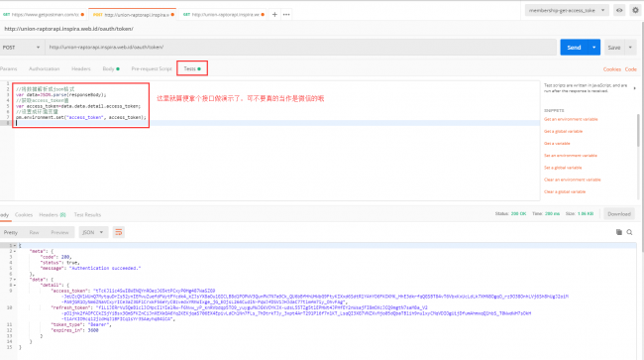Viewport: 644px width, 360px height.
Task: Switch to response Cookies tab
Action: pos(24,215)
